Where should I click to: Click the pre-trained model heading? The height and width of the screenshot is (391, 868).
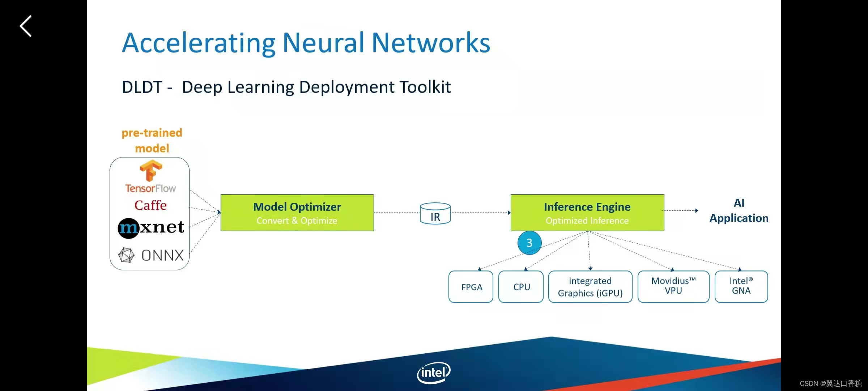pyautogui.click(x=152, y=140)
